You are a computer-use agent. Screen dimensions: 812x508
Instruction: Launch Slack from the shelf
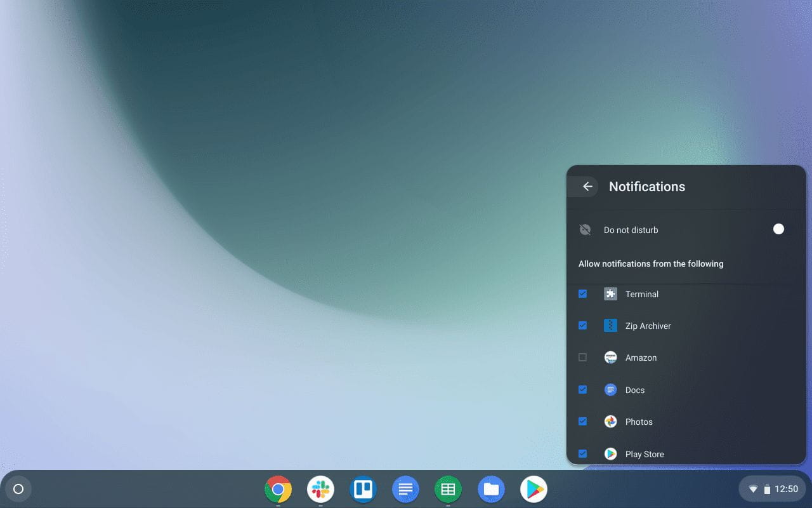tap(320, 489)
